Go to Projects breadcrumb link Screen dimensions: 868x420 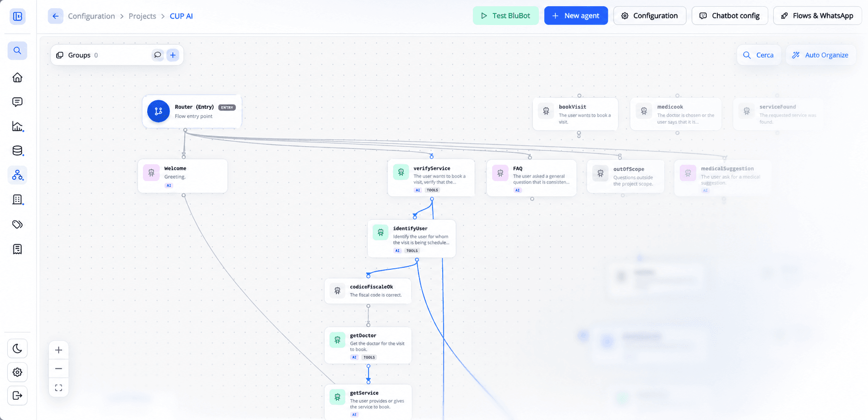click(x=142, y=16)
